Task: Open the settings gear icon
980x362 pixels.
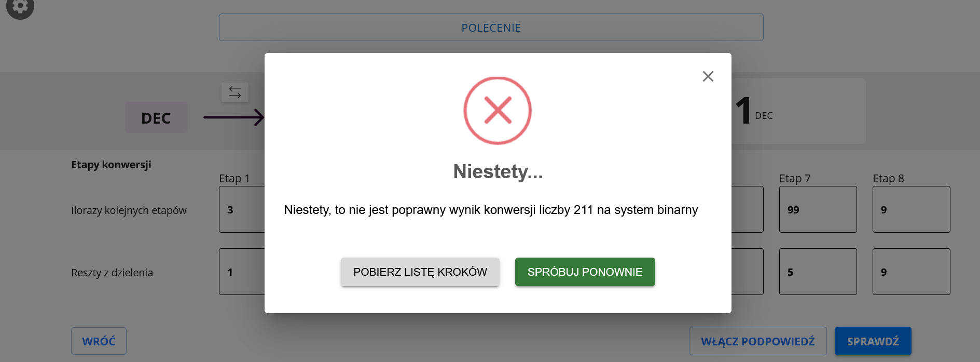Action: click(x=20, y=7)
